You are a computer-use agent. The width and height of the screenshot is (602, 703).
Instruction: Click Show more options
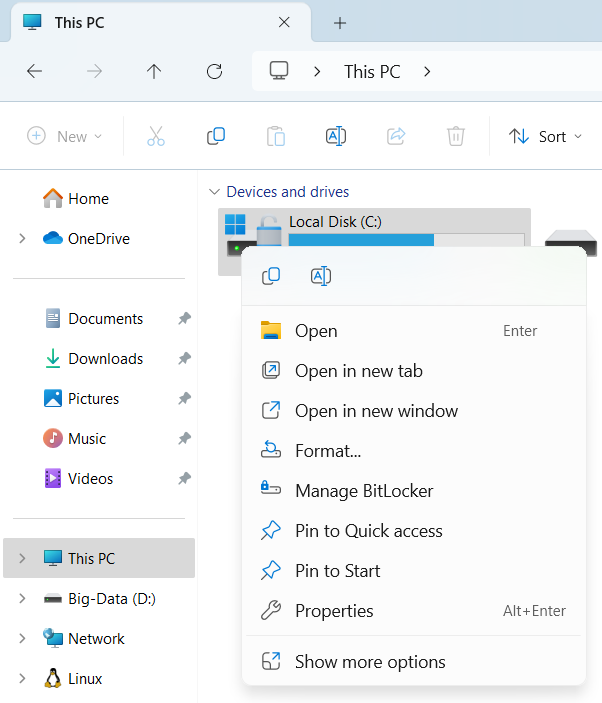414,662
